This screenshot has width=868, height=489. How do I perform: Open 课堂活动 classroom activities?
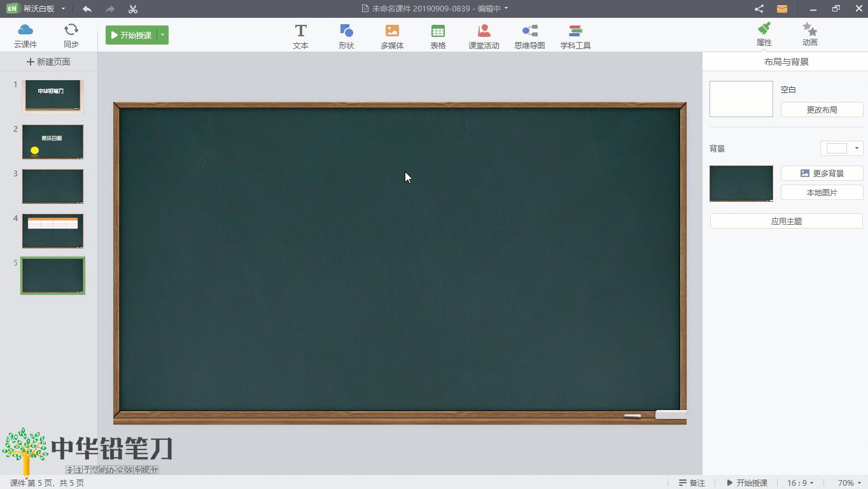(484, 36)
